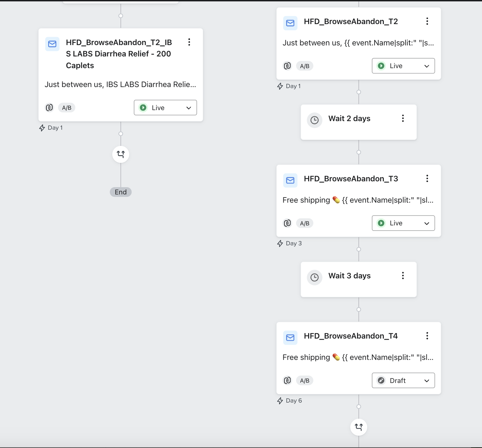The height and width of the screenshot is (448, 482).
Task: Open options menu for Wait 2 days step
Action: click(403, 118)
